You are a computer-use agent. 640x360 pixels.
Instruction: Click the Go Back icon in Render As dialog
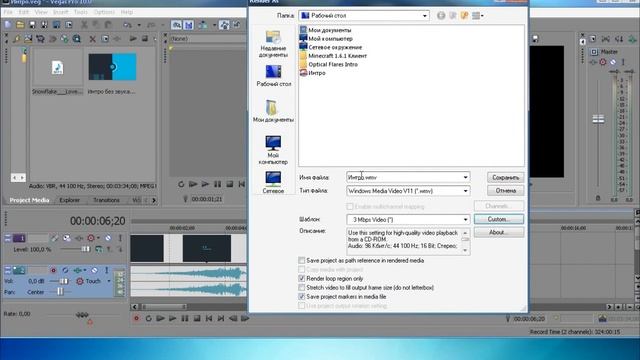[441, 16]
